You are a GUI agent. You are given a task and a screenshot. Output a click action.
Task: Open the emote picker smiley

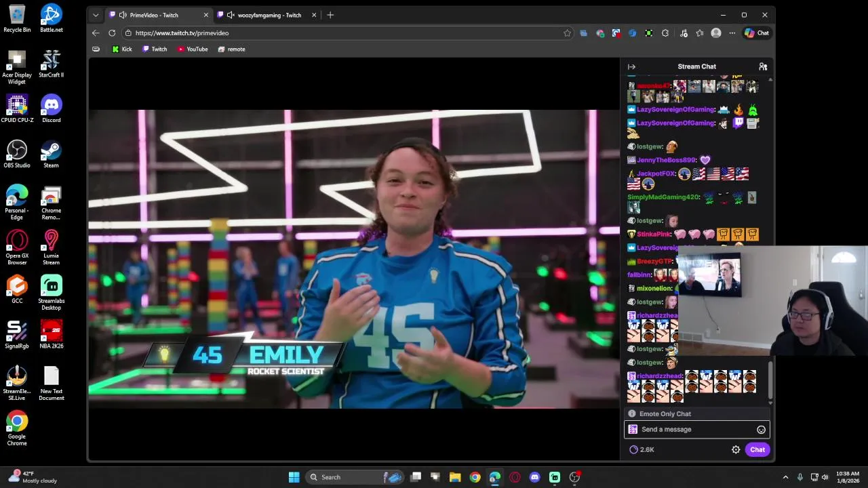tap(761, 430)
